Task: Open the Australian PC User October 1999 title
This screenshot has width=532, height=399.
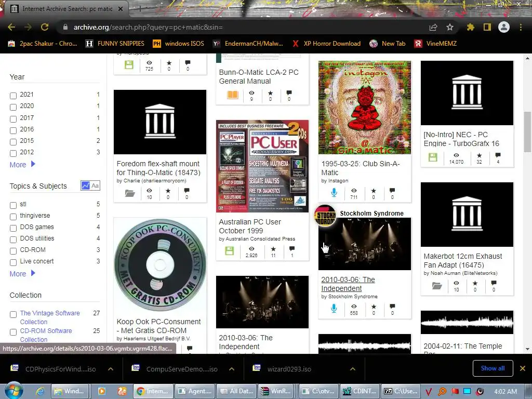Action: 250,227
